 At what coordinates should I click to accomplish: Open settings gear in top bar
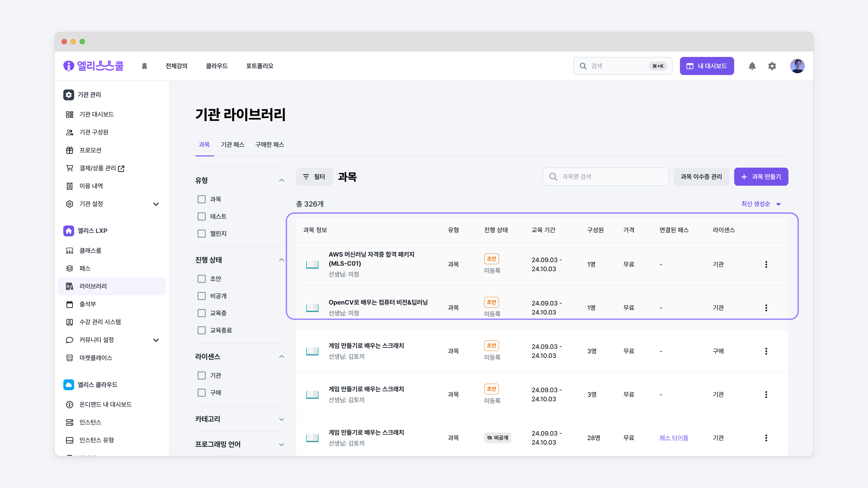772,66
